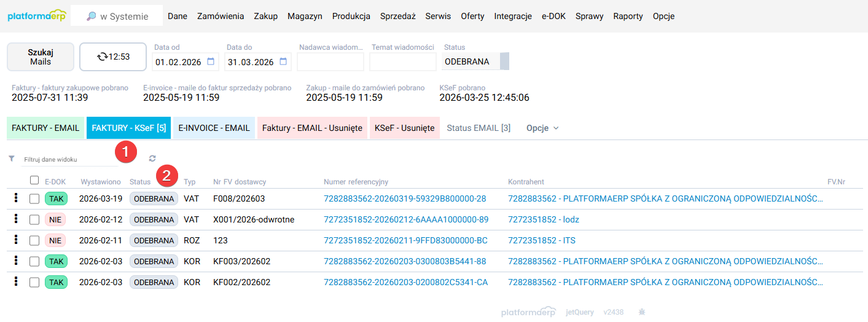Open the Serwis menu
This screenshot has width=868, height=322.
438,17
